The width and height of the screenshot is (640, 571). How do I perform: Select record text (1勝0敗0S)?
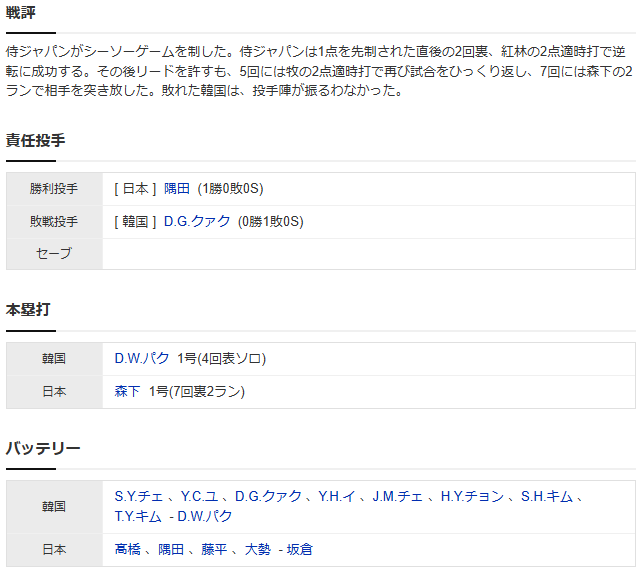click(x=230, y=189)
